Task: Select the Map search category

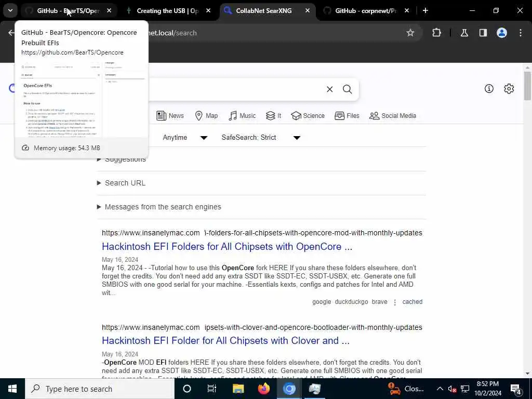Action: point(206,116)
